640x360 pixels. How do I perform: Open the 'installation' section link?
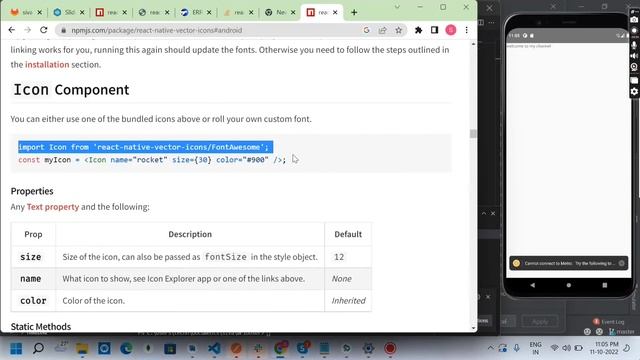tap(47, 64)
